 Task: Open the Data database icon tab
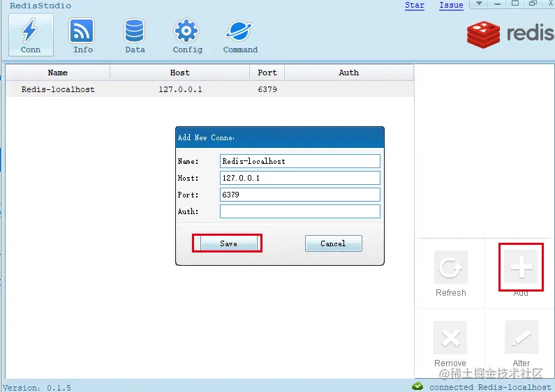click(135, 35)
